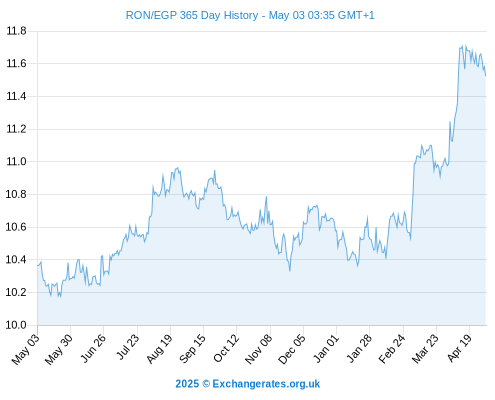
Task: Click the Mar 23 x-axis date label
Action: pyautogui.click(x=425, y=349)
